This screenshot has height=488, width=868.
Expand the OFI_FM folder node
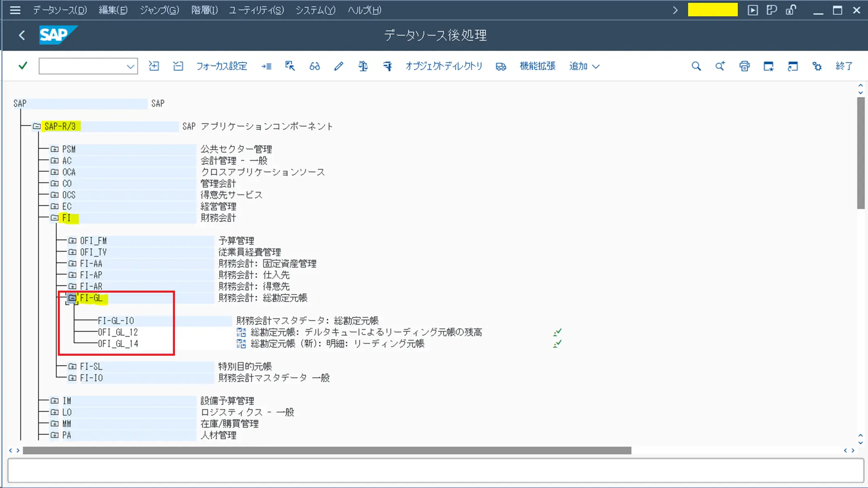pyautogui.click(x=72, y=241)
